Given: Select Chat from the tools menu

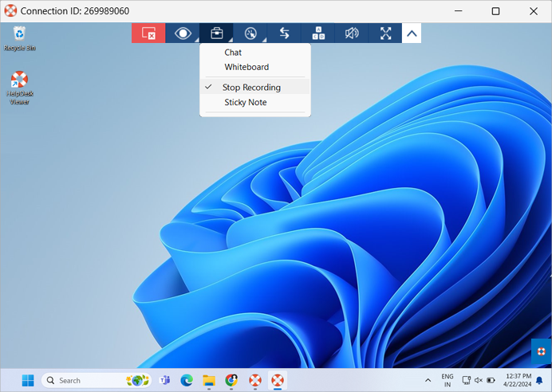Looking at the screenshot, I should (x=233, y=53).
